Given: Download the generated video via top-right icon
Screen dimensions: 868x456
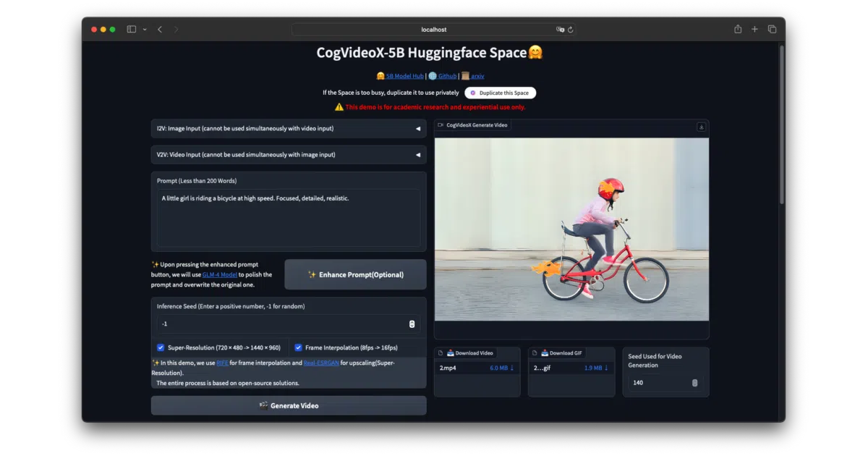Looking at the screenshot, I should point(701,126).
